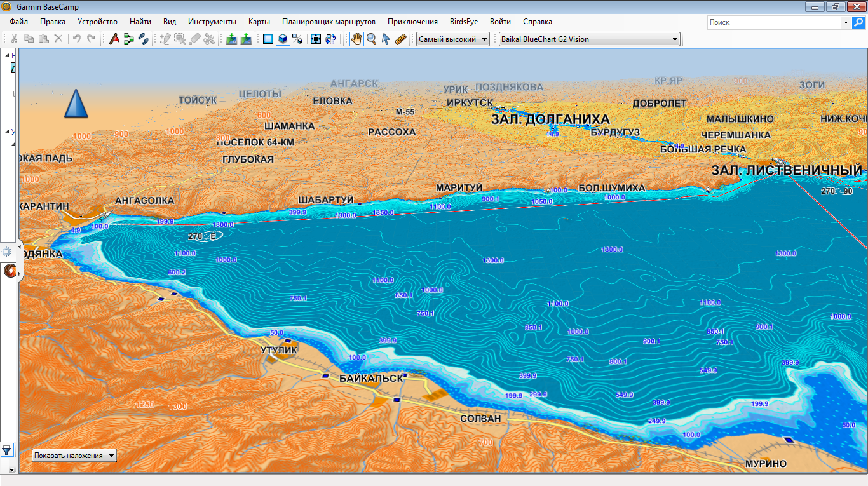Click the МУРИНО label on map
This screenshot has width=868, height=486.
pyautogui.click(x=766, y=464)
